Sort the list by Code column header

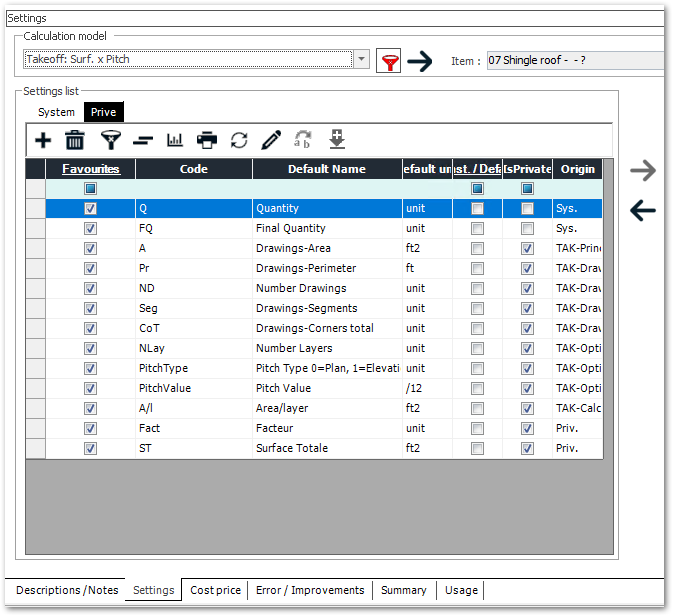pos(194,169)
